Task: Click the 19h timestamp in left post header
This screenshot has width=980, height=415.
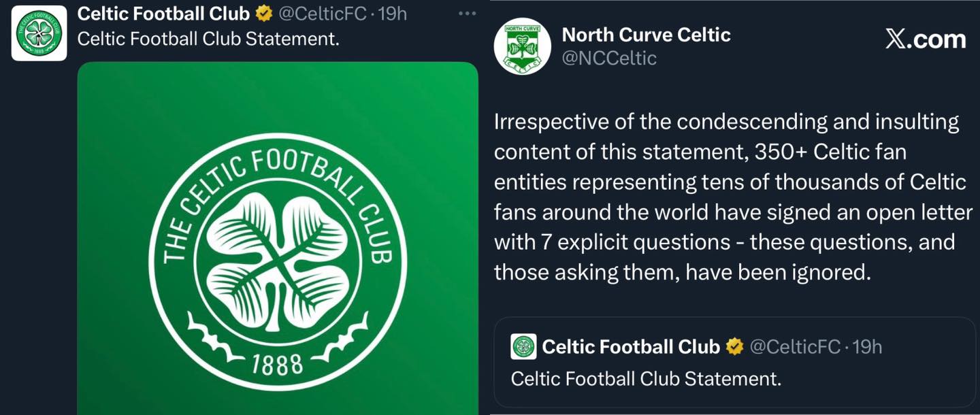Action: 392,14
